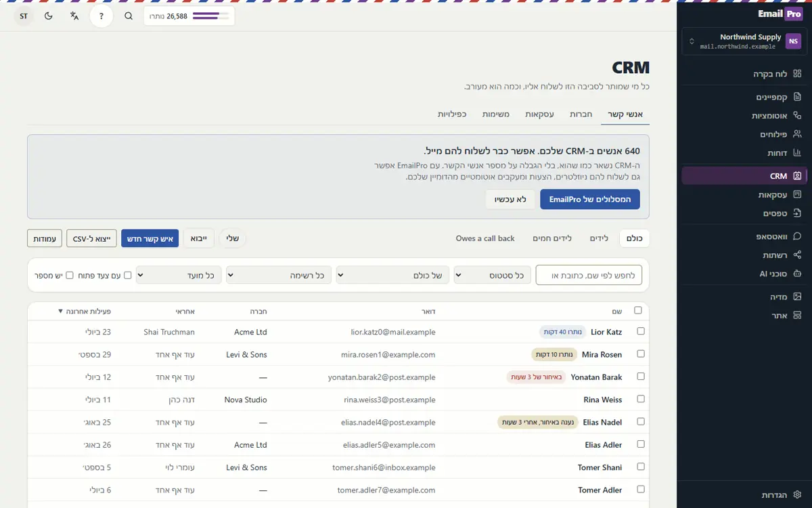Image resolution: width=812 pixels, height=508 pixels.
Task: Click the Reports (דוחות) chart icon
Action: click(x=797, y=153)
